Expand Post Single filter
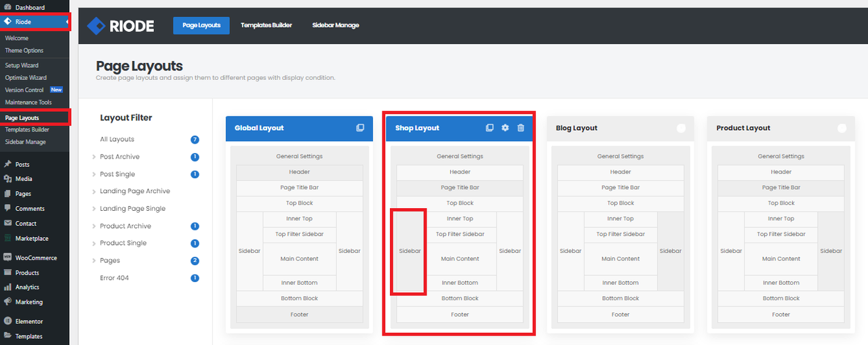The width and height of the screenshot is (868, 345). point(94,174)
